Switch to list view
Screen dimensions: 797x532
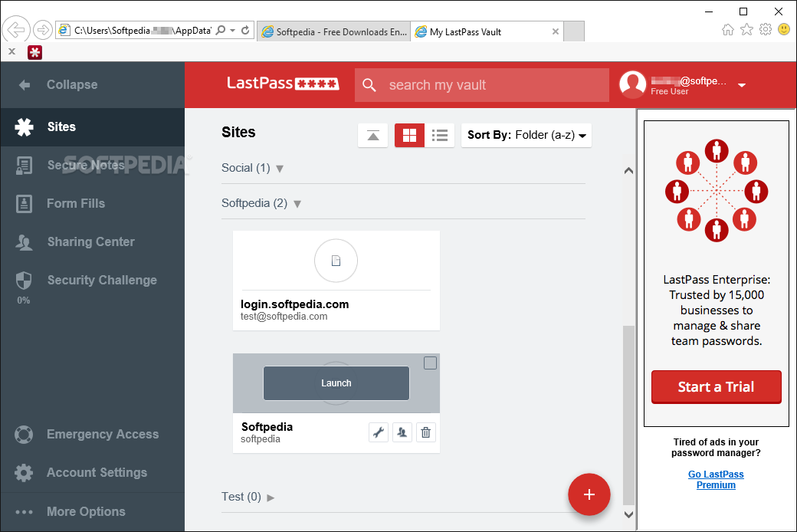point(440,135)
